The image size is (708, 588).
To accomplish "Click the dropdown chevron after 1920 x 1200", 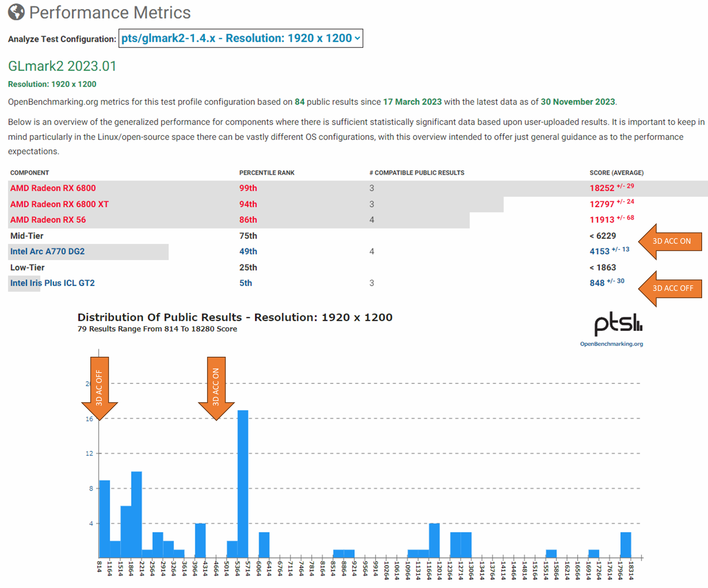I will 357,38.
